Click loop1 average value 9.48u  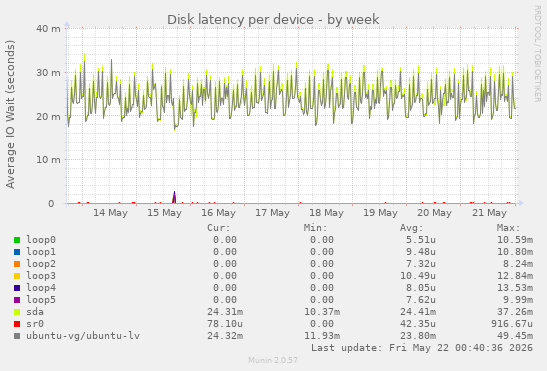click(421, 252)
